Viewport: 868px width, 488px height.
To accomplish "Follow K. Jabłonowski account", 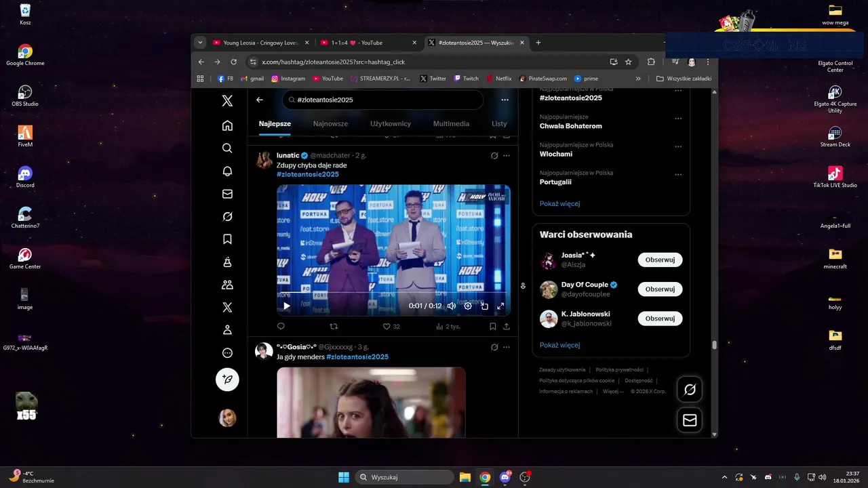I will tap(660, 319).
